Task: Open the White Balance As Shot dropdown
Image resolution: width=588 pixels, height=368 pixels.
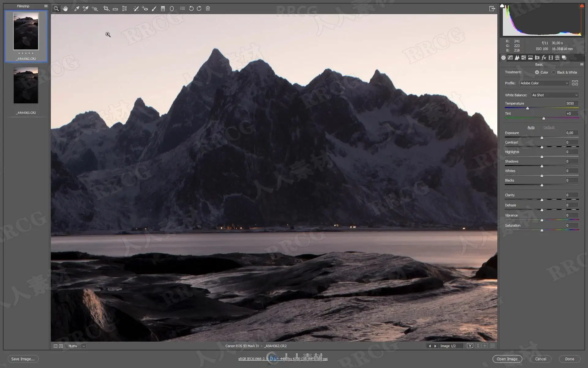Action: pyautogui.click(x=555, y=95)
